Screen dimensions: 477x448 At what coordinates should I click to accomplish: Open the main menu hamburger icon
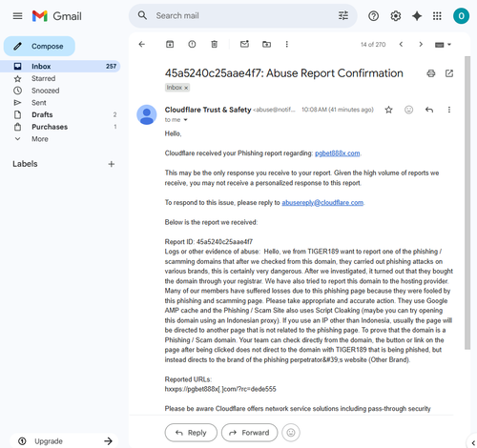coord(17,16)
